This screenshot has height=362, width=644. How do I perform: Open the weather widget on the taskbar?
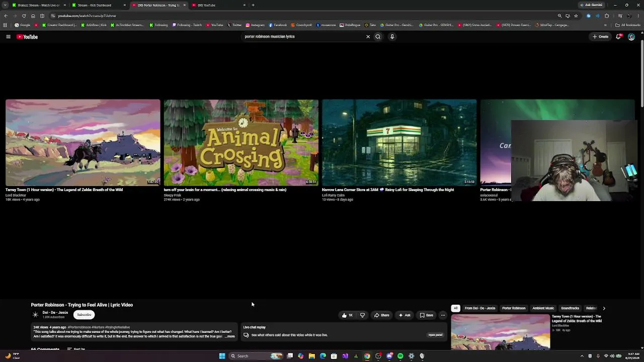click(12, 356)
